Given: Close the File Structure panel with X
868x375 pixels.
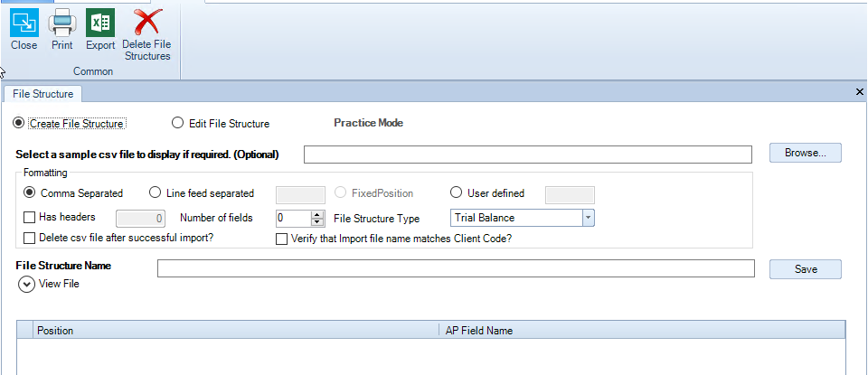Looking at the screenshot, I should (x=860, y=92).
